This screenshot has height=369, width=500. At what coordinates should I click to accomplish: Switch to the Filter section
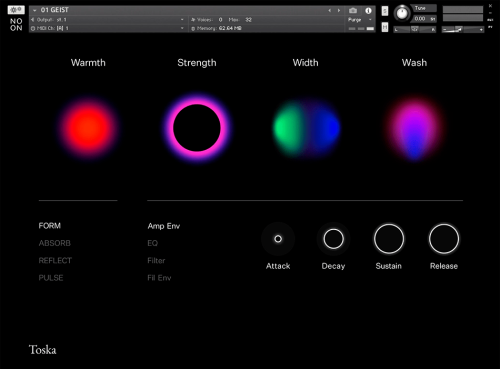click(x=156, y=260)
